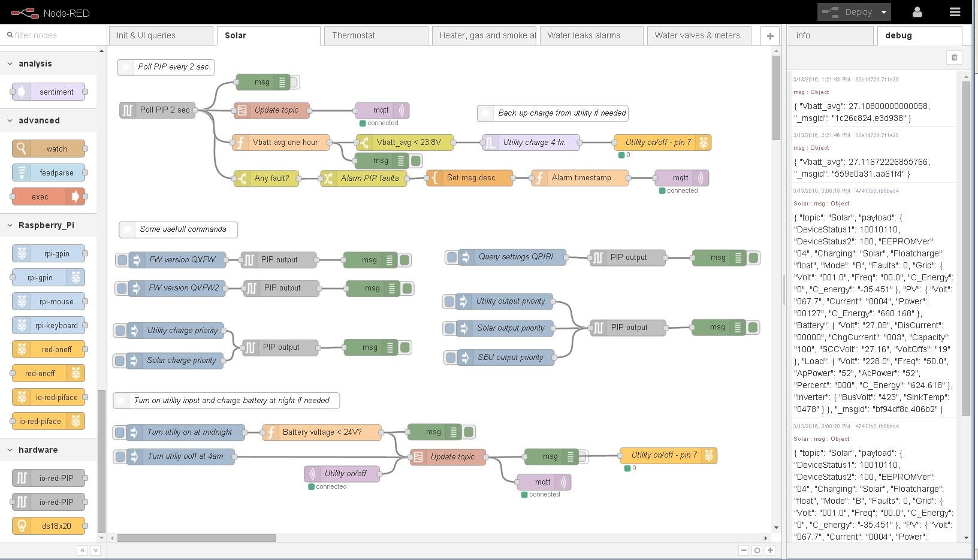Collapse the Raspberry_Pi palette category
Viewport: 978px width, 560px height.
(10, 225)
